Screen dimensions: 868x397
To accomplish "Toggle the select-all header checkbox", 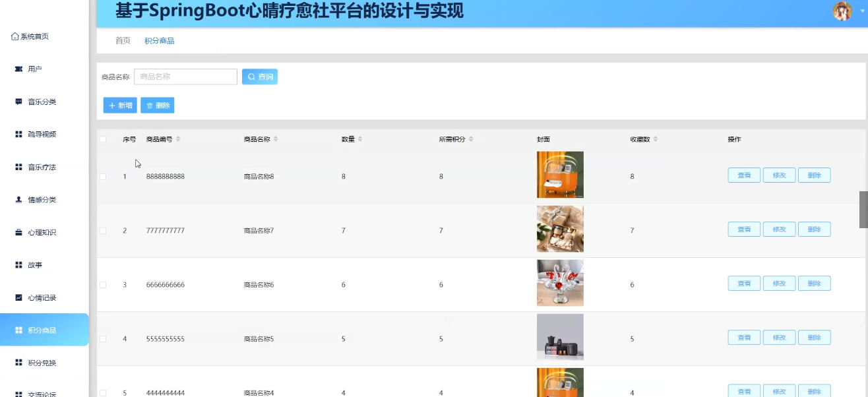I will point(103,139).
